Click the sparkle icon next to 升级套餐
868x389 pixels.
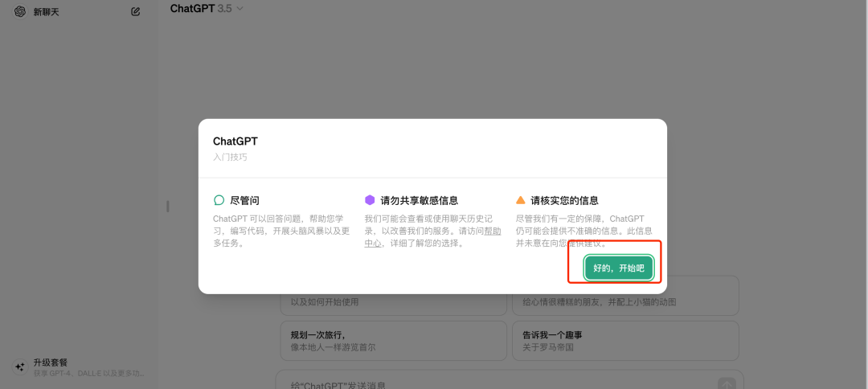click(20, 366)
